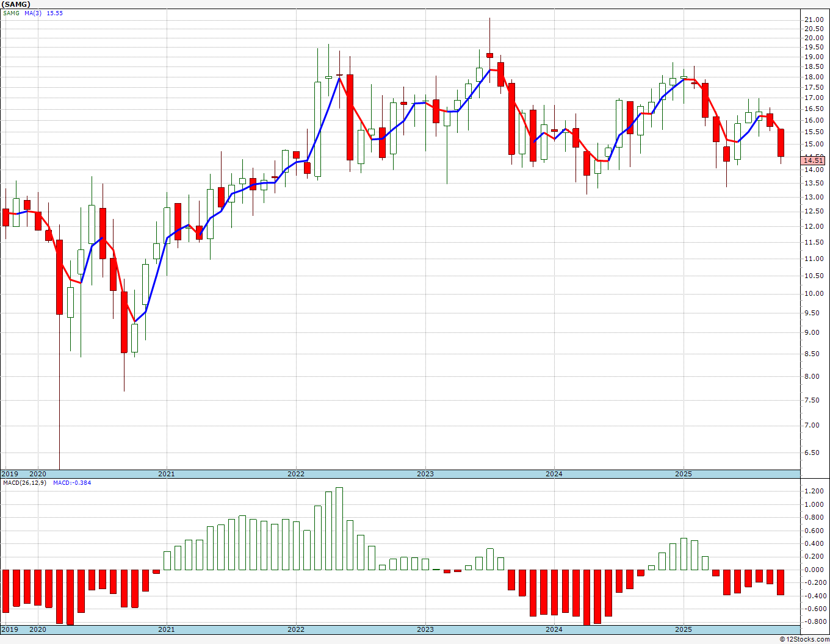Click the 18.00 price axis label

tap(814, 77)
